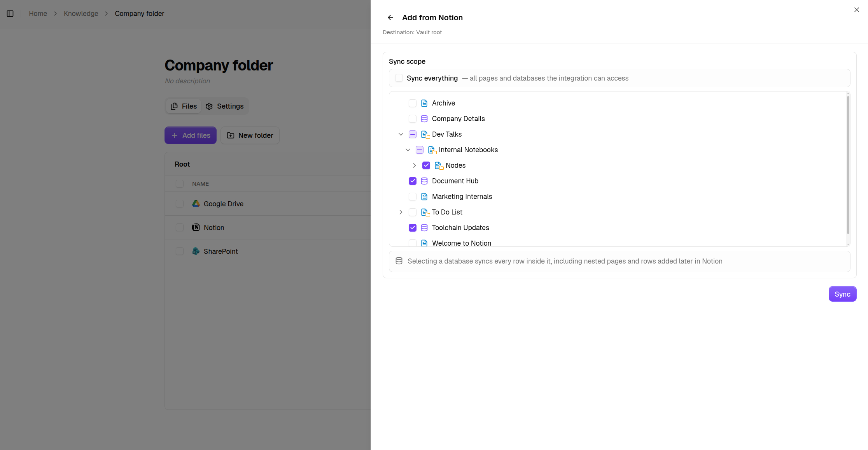868x450 pixels.
Task: Select the Marketing Internals label
Action: click(x=462, y=197)
